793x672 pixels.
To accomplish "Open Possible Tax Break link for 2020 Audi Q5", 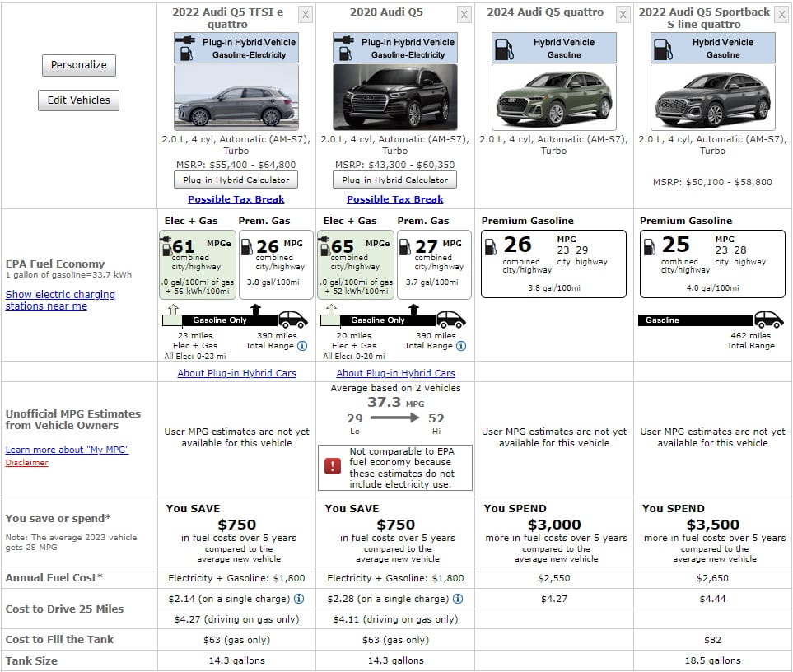I will 395,199.
